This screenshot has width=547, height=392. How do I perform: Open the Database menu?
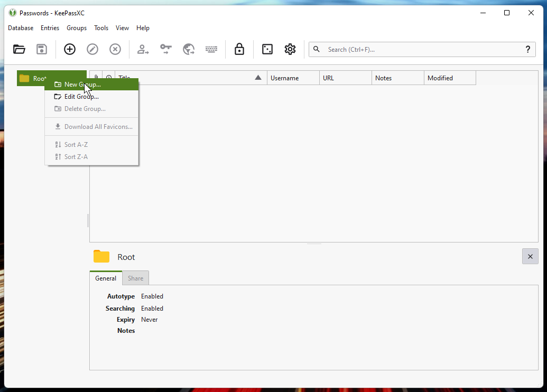tap(21, 28)
